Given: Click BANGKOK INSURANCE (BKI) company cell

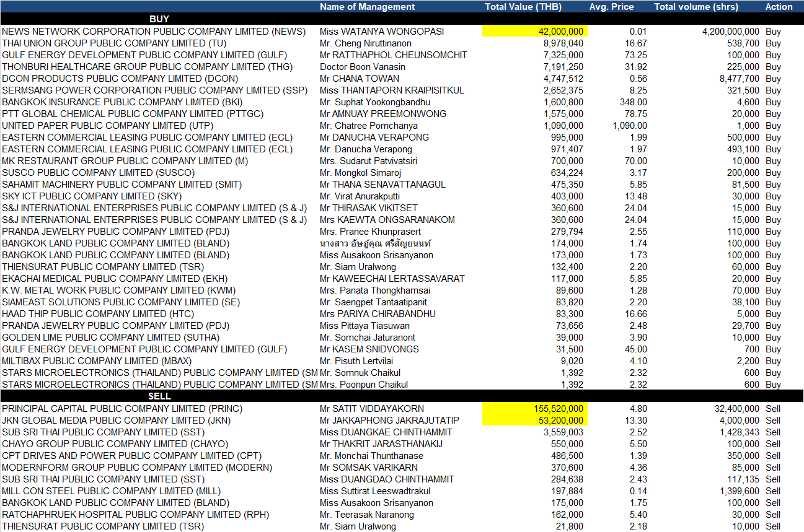Looking at the screenshot, I should tap(122, 102).
